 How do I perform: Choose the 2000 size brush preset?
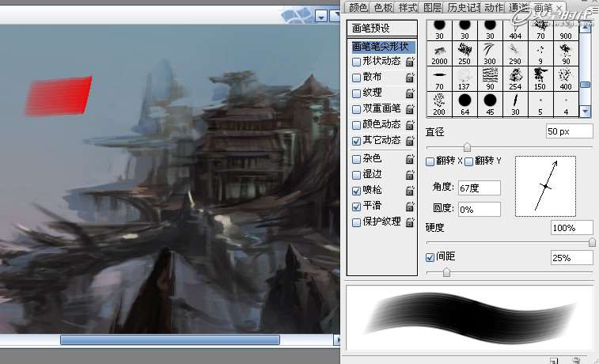click(439, 54)
